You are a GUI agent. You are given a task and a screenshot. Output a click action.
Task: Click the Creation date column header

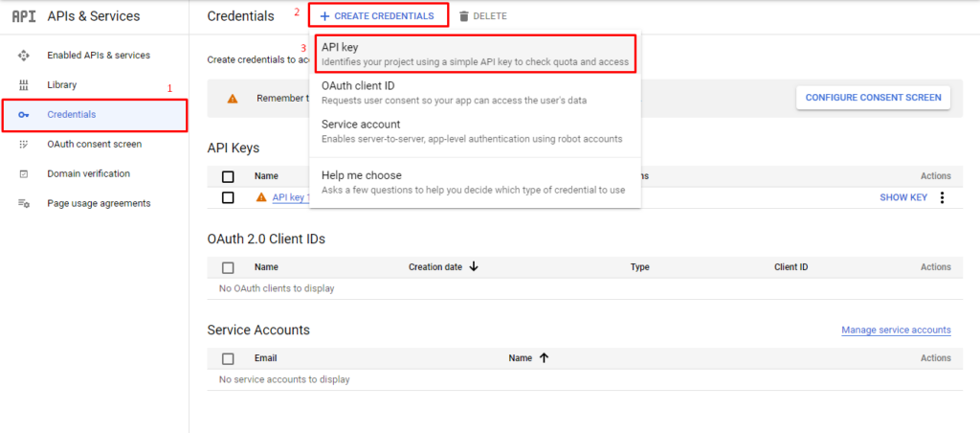(435, 267)
